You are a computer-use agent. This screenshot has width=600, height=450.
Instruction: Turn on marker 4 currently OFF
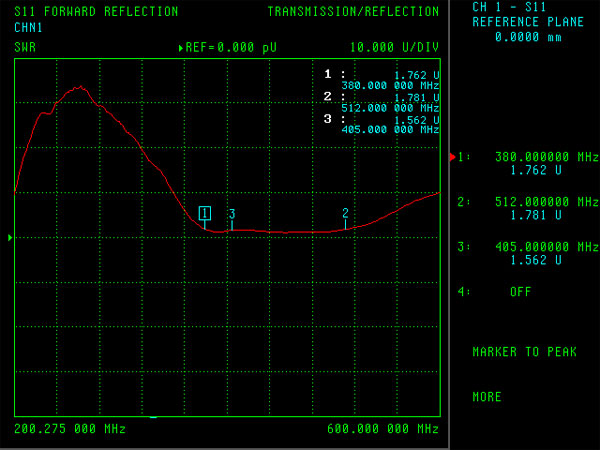point(494,292)
